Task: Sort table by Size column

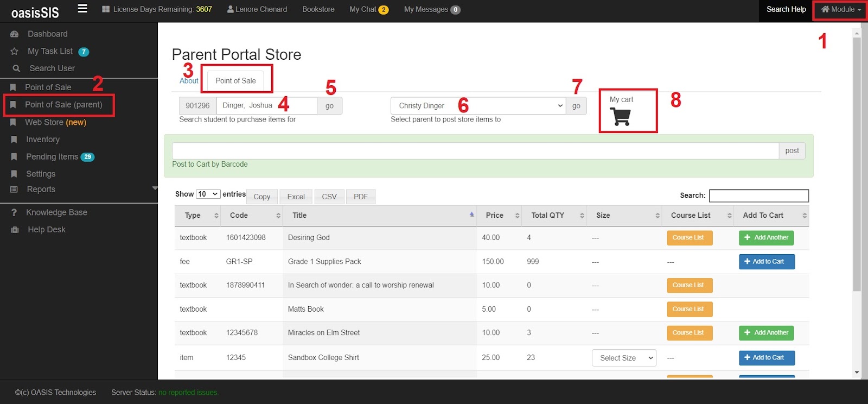Action: (624, 216)
